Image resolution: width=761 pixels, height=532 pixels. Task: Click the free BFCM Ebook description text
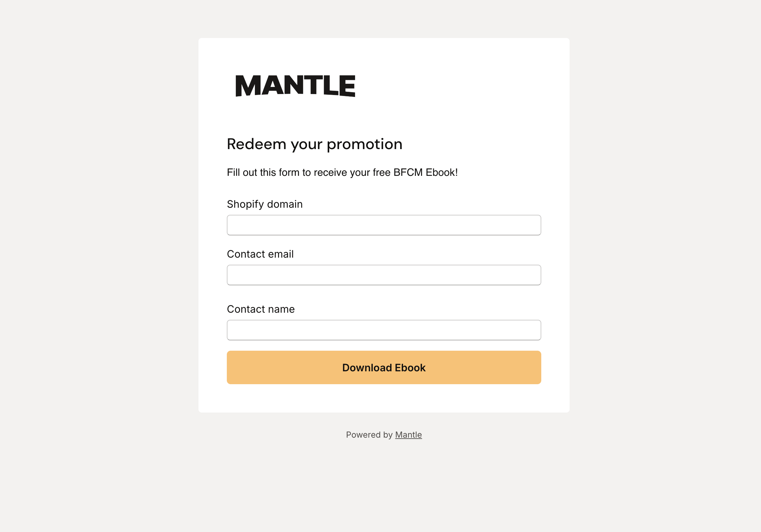[x=342, y=172]
